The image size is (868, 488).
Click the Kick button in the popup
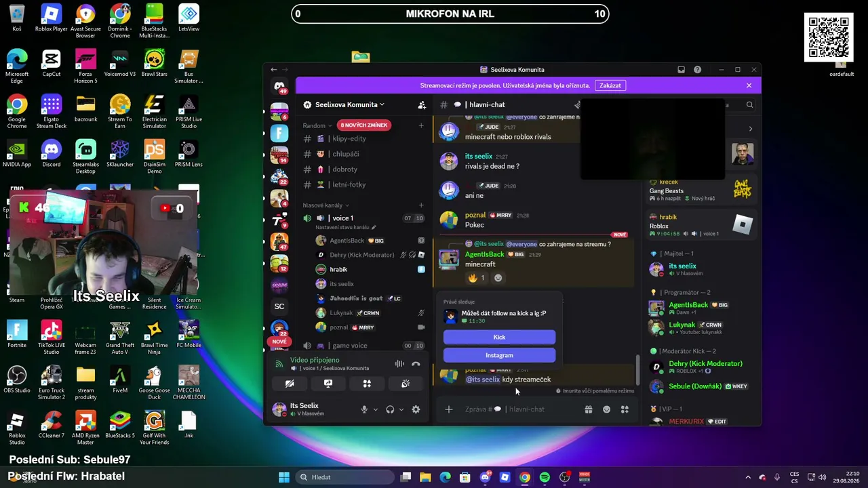pos(499,337)
